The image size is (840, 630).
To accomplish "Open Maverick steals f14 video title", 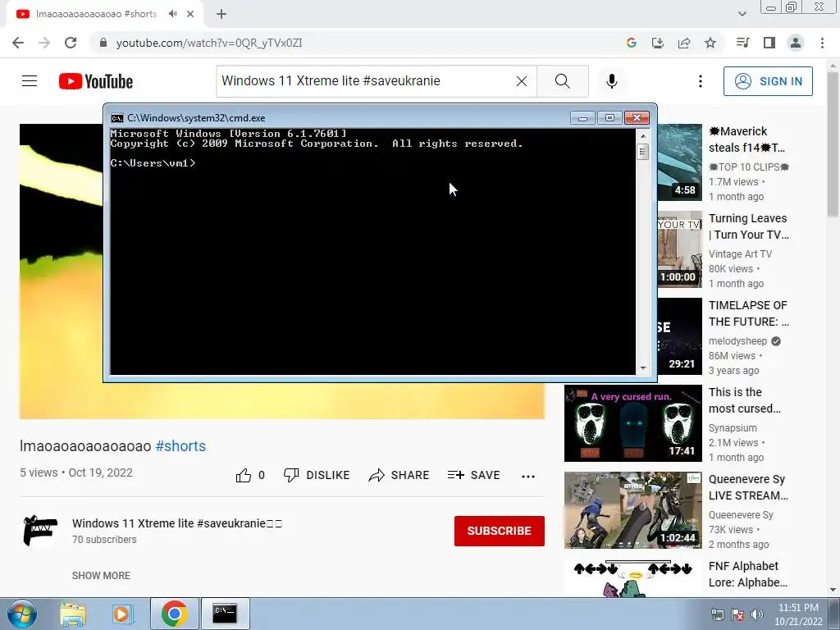I will (x=746, y=139).
